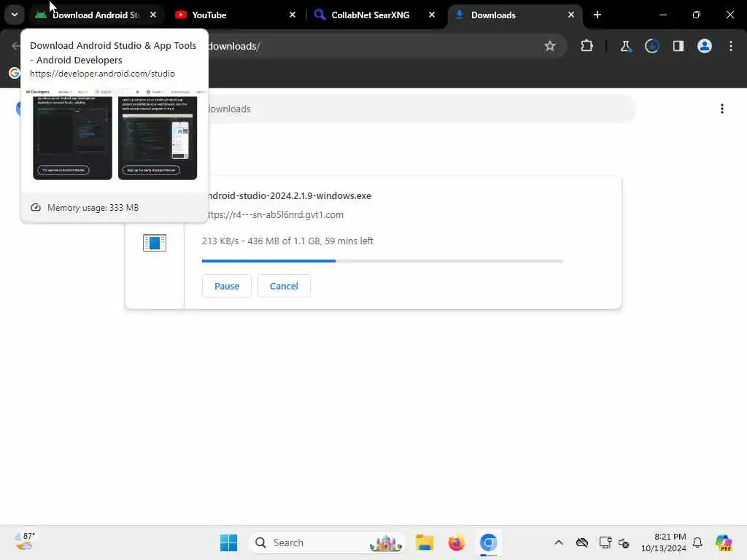747x560 pixels.
Task: Launch Firefox from the taskbar
Action: click(x=457, y=542)
